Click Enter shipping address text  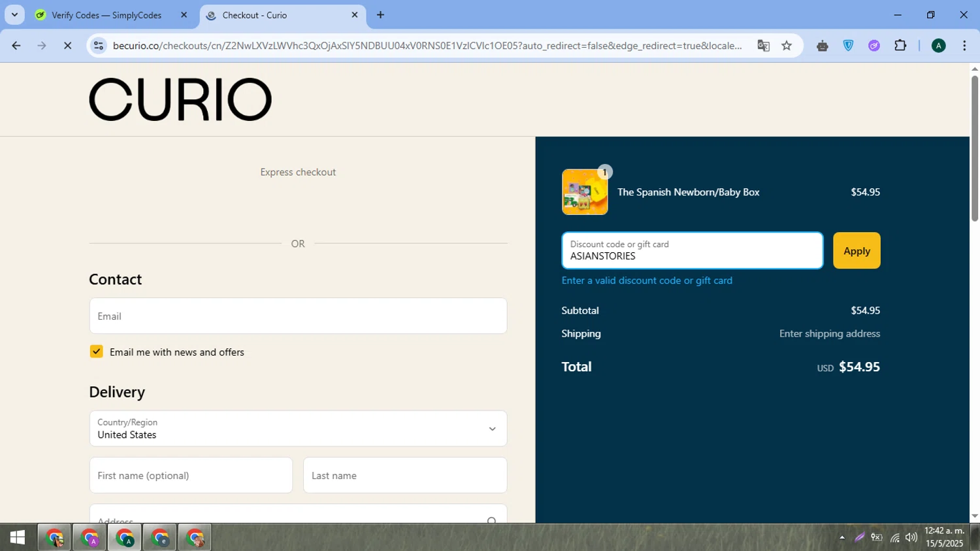830,333
